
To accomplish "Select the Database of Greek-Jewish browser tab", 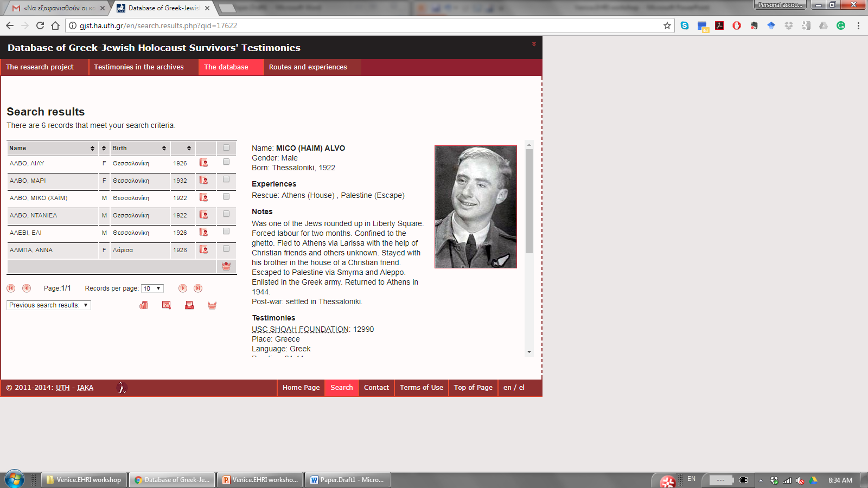I will click(x=164, y=8).
